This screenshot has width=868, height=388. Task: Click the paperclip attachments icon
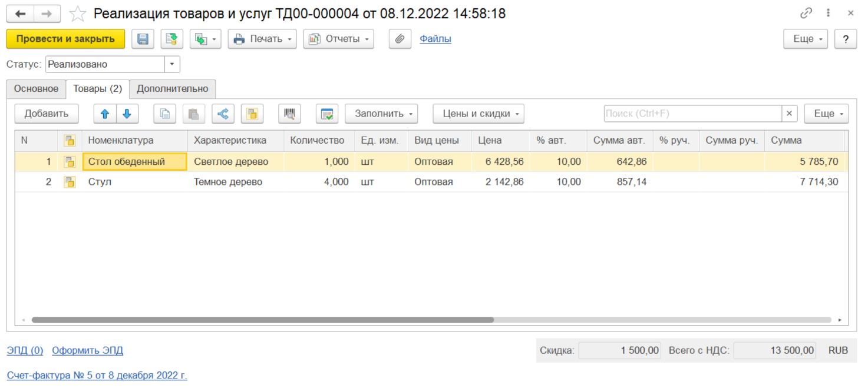click(x=400, y=39)
